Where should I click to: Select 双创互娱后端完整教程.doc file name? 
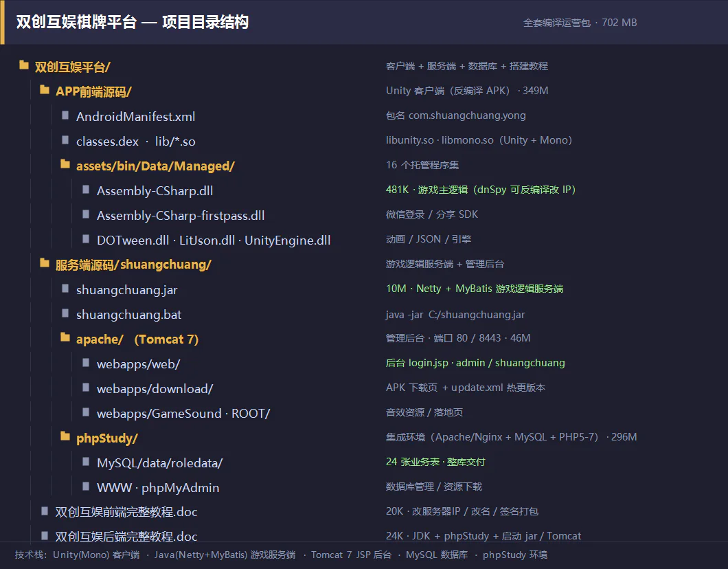click(x=126, y=537)
